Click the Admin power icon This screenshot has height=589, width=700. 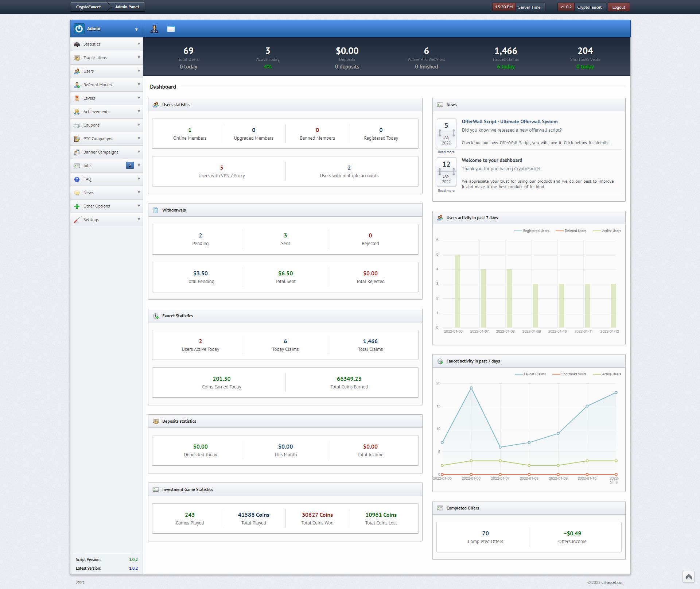79,29
